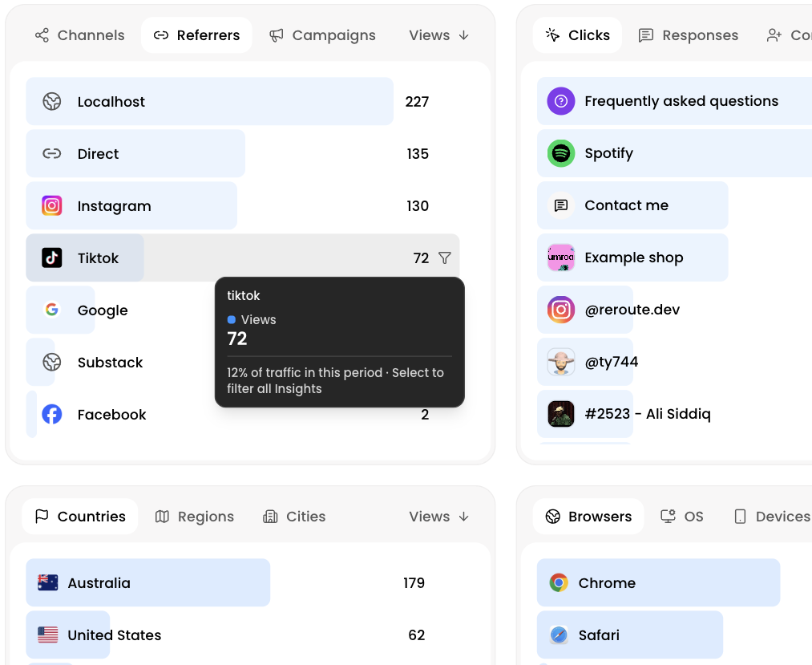Click the Countries flag tab icon

pos(42,517)
